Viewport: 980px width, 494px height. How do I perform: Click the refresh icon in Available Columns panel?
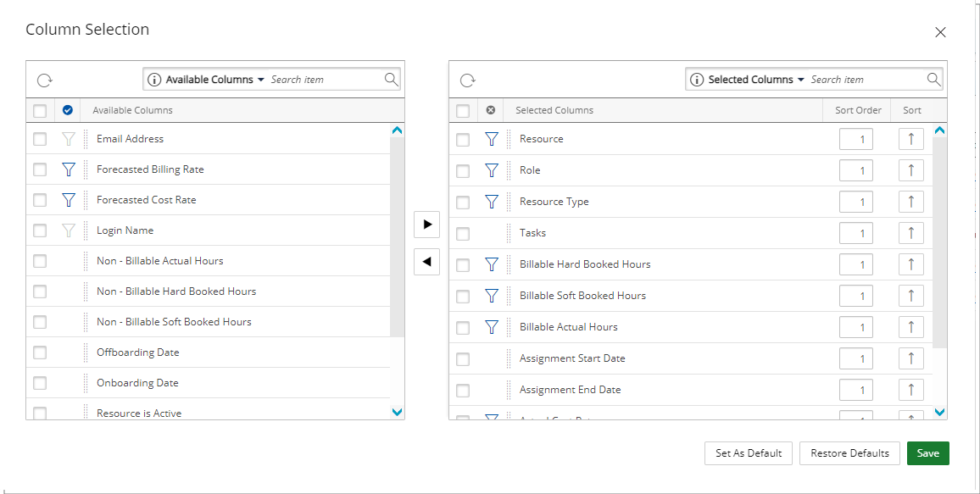pos(45,80)
